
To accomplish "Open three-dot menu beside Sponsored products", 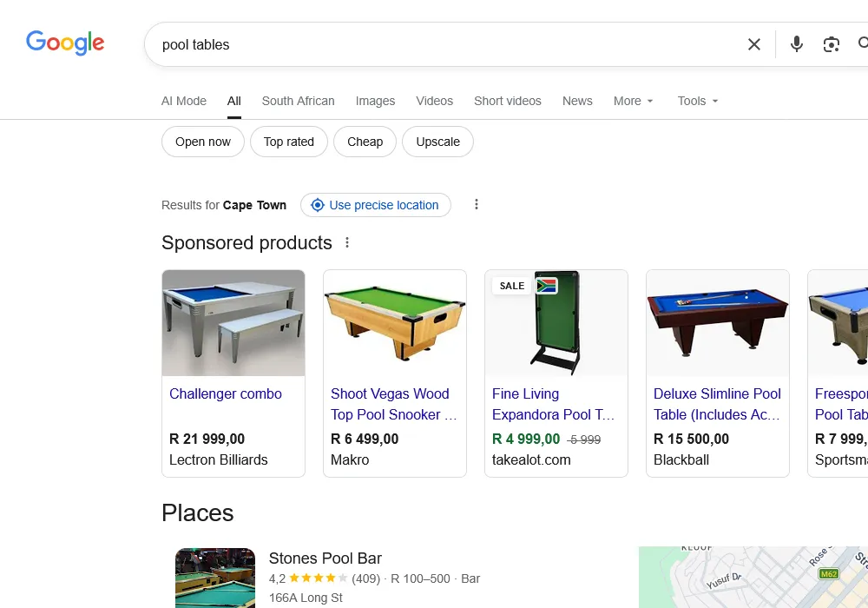I will 347,243.
